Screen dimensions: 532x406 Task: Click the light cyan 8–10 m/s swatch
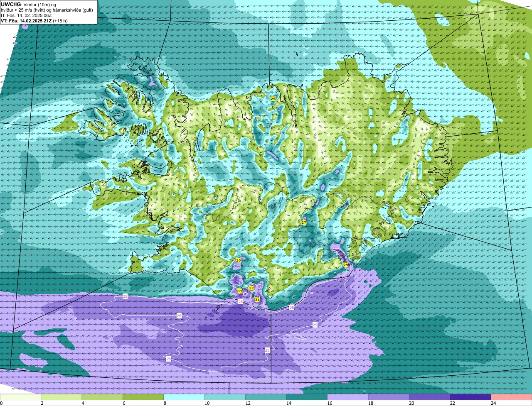(185, 397)
